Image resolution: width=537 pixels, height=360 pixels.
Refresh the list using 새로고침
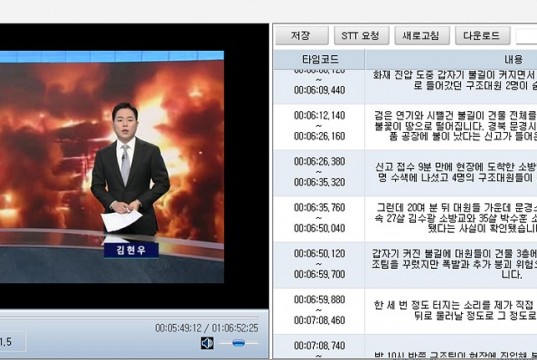(x=422, y=36)
